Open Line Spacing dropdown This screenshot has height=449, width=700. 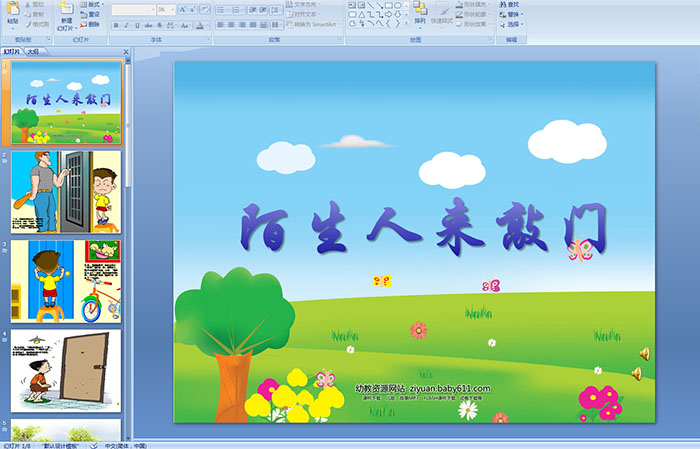point(276,10)
